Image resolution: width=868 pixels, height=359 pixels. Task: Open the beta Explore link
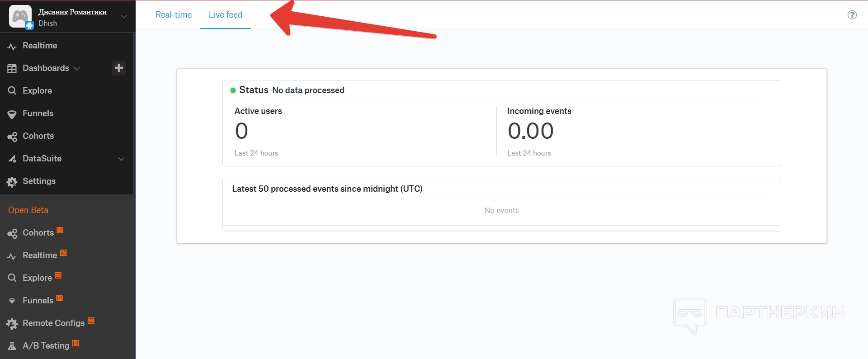38,278
